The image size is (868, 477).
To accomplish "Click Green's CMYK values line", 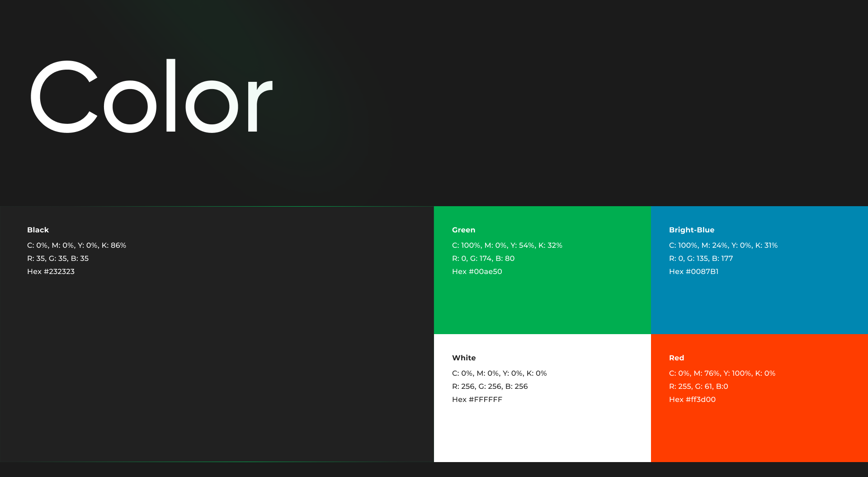I will [507, 245].
